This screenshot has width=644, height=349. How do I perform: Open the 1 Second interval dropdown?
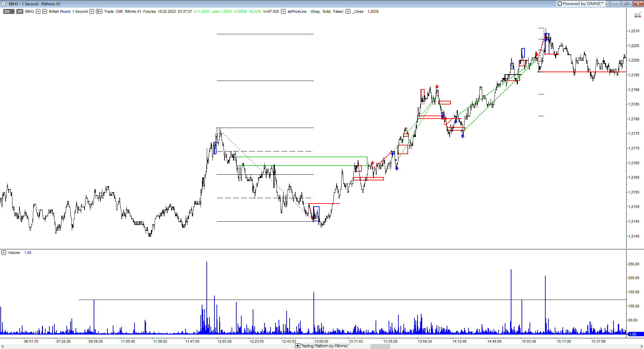click(x=92, y=11)
